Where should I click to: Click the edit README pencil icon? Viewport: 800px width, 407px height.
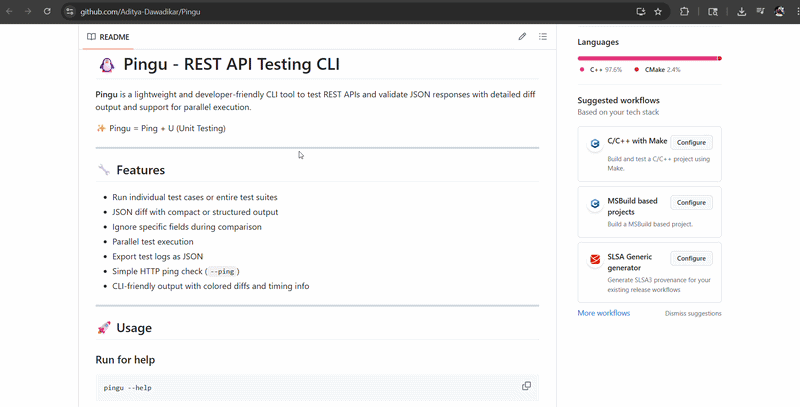tap(522, 37)
